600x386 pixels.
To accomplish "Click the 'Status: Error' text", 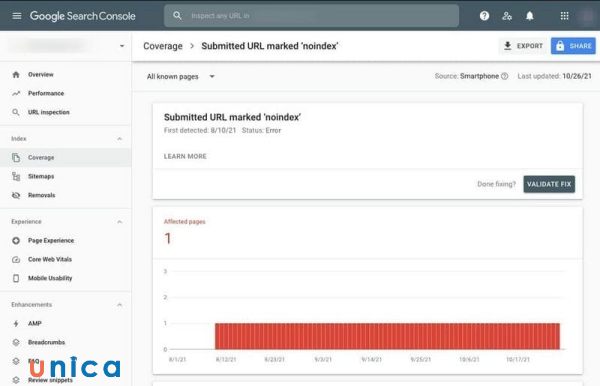I will point(261,130).
